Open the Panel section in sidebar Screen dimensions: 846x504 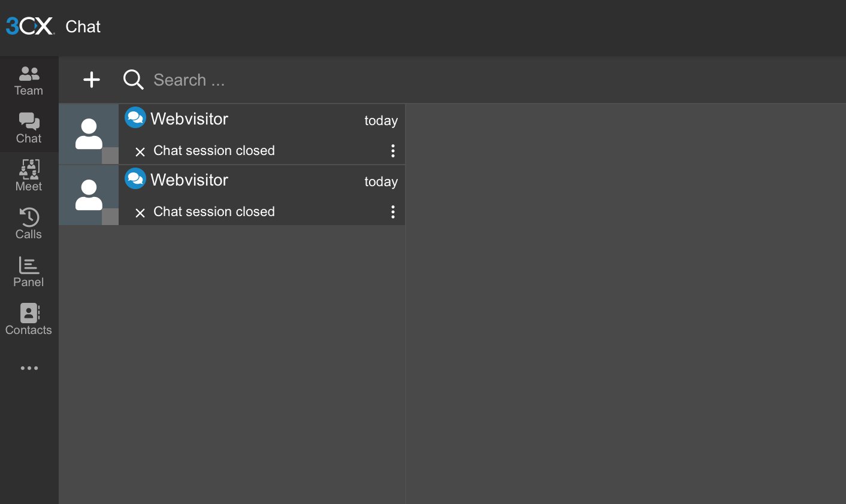(x=29, y=272)
